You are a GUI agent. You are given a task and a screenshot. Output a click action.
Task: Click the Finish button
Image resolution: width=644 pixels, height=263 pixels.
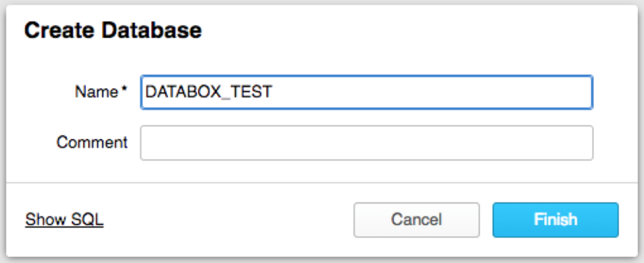click(x=555, y=220)
